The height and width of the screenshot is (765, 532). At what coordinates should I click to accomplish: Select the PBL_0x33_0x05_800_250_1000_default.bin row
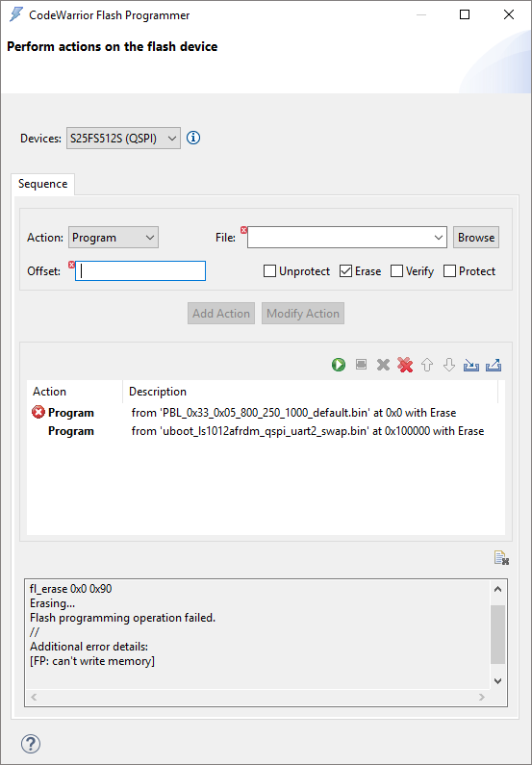[266, 413]
